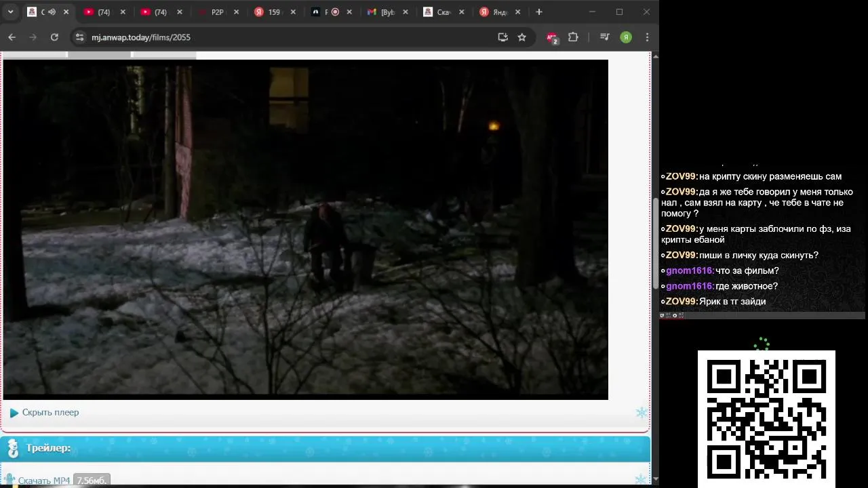Mute the audio icon on the active tab
The image size is (868, 488).
(52, 12)
